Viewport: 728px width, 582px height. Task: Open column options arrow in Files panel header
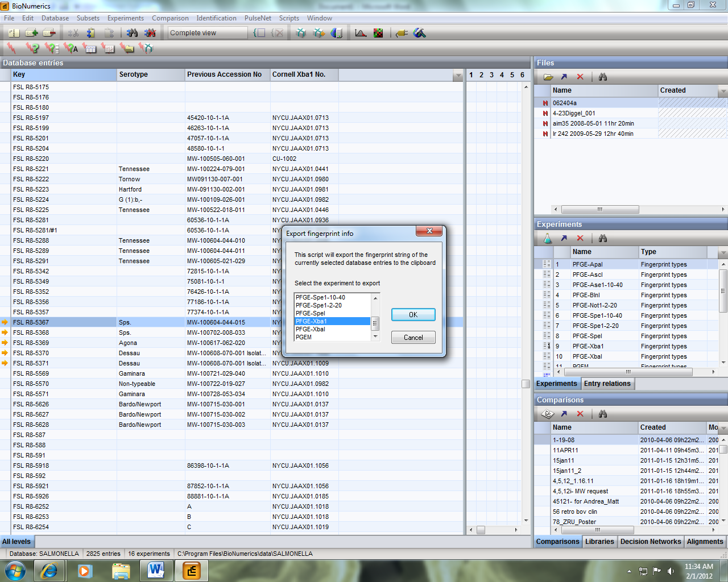pos(723,91)
